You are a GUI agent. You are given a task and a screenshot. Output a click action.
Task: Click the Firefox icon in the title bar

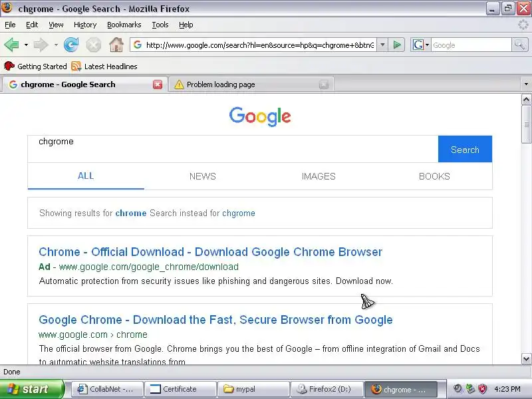tap(7, 7)
